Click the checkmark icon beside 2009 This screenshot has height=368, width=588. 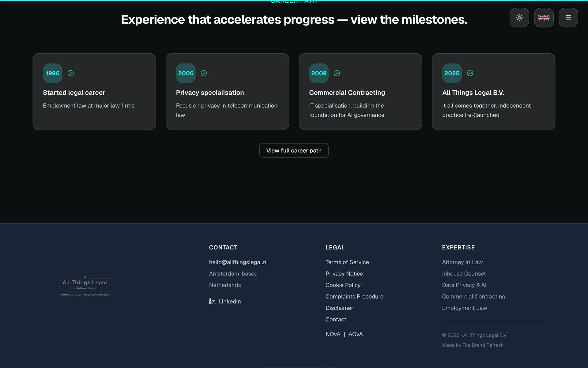click(x=337, y=73)
